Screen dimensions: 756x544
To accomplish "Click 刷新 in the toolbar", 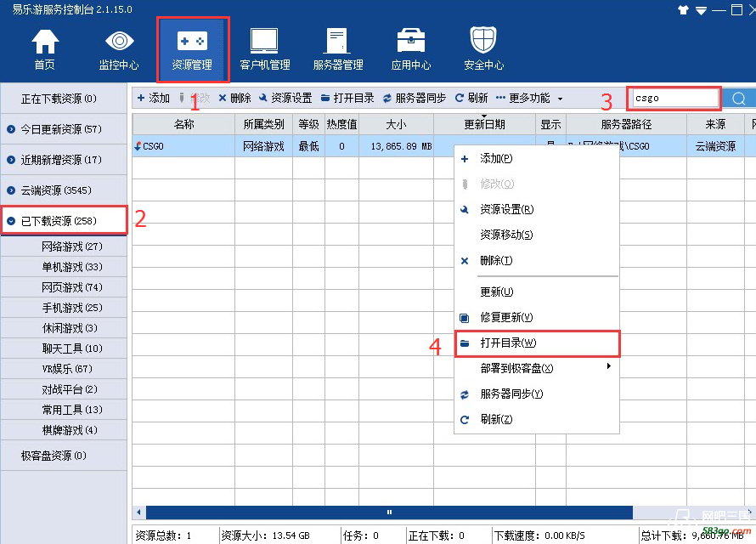I will coord(471,98).
